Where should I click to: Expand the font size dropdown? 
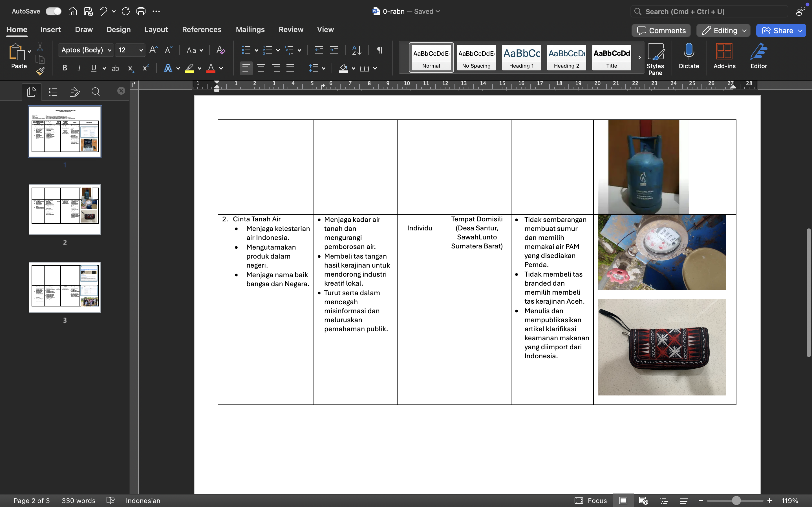(141, 50)
